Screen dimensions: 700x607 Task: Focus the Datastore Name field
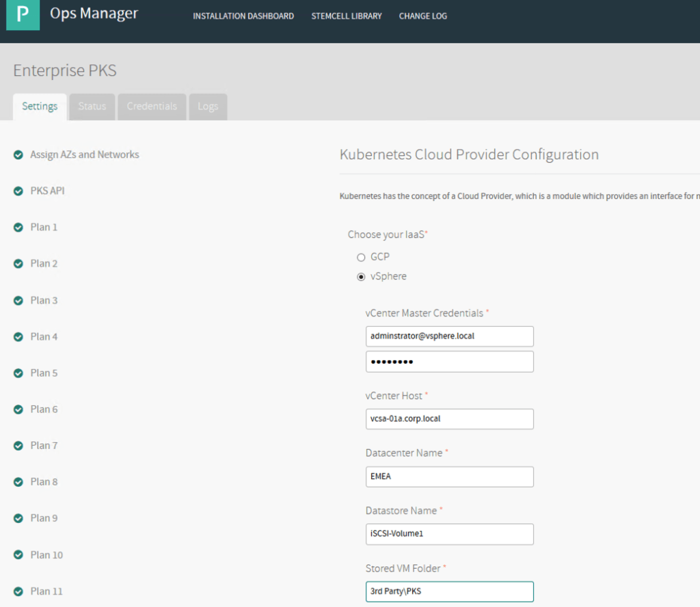click(449, 534)
